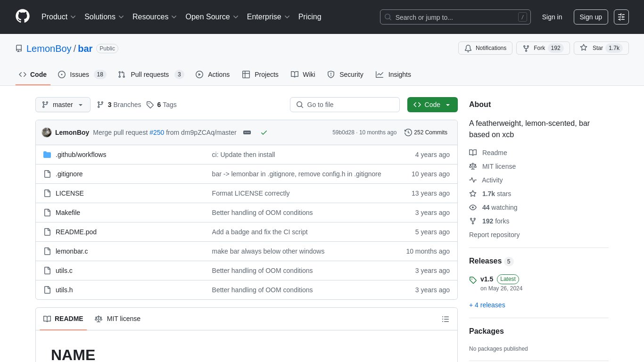
Task: Click the green commit status checkmark
Action: [264, 132]
